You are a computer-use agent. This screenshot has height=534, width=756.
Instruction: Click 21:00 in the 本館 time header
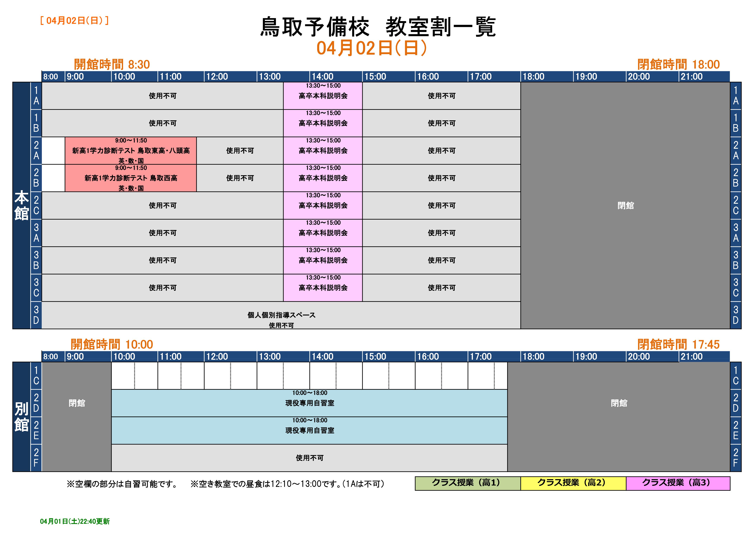pyautogui.click(x=691, y=77)
